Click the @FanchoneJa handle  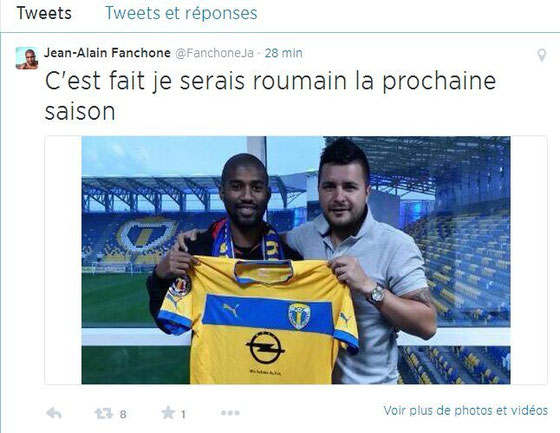pyautogui.click(x=214, y=53)
